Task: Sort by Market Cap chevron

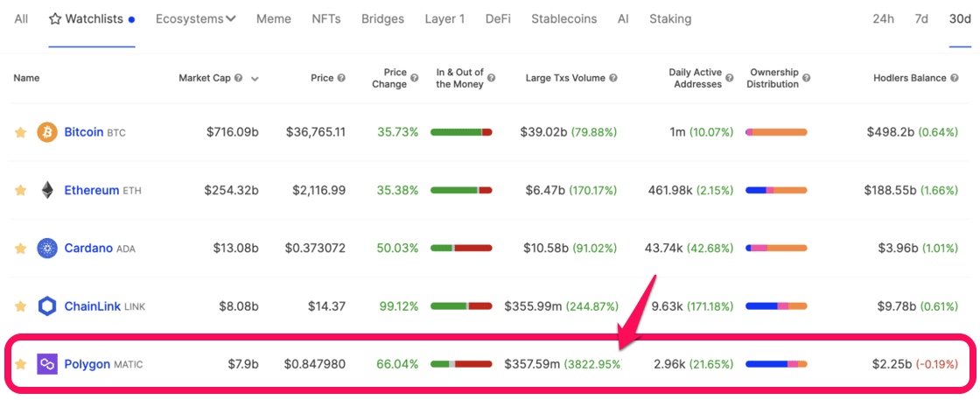Action: click(255, 79)
